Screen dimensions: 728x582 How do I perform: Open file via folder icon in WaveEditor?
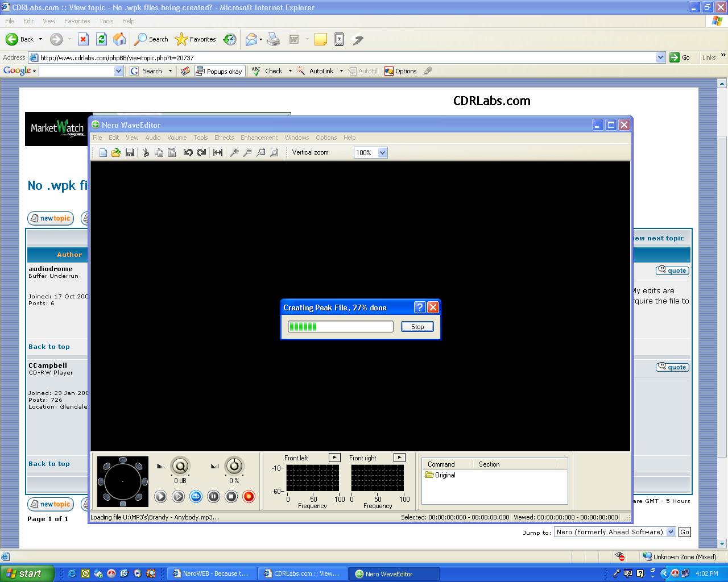116,152
